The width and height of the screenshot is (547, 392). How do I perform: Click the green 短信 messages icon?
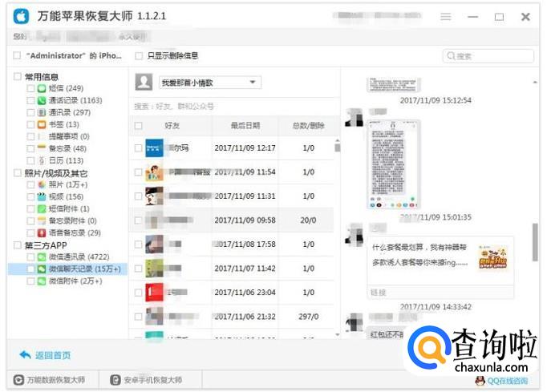[42, 88]
